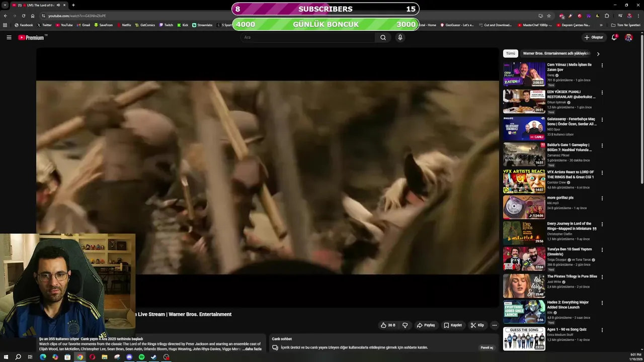Open a new browser tab with plus
The image size is (644, 362).
tap(73, 5)
